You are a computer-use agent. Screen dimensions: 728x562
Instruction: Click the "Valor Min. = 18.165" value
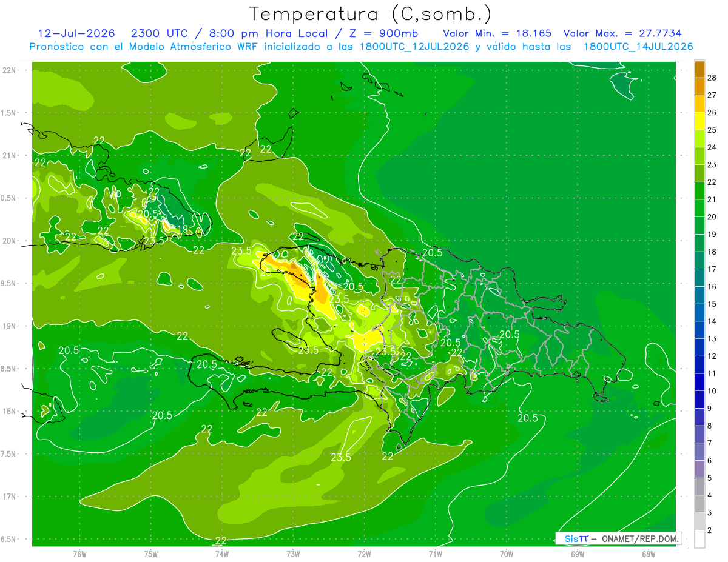point(497,33)
